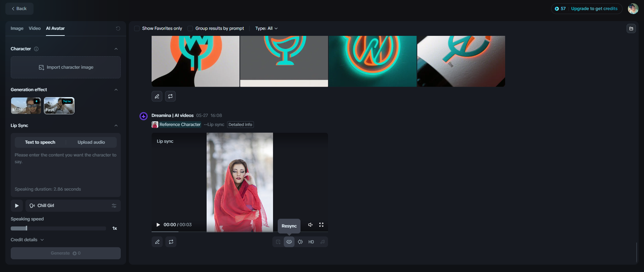Open the assets folder icon

(x=631, y=28)
